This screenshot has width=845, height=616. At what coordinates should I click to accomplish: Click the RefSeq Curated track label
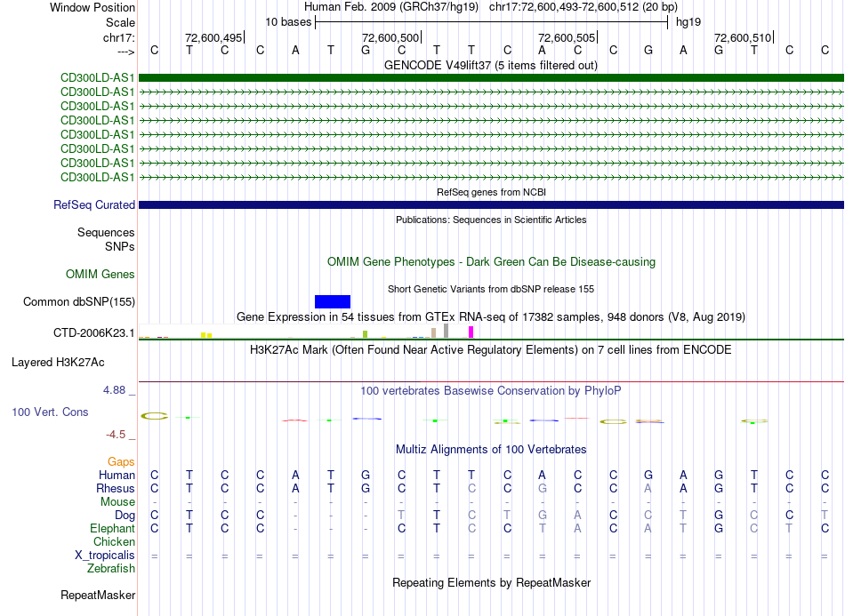94,205
